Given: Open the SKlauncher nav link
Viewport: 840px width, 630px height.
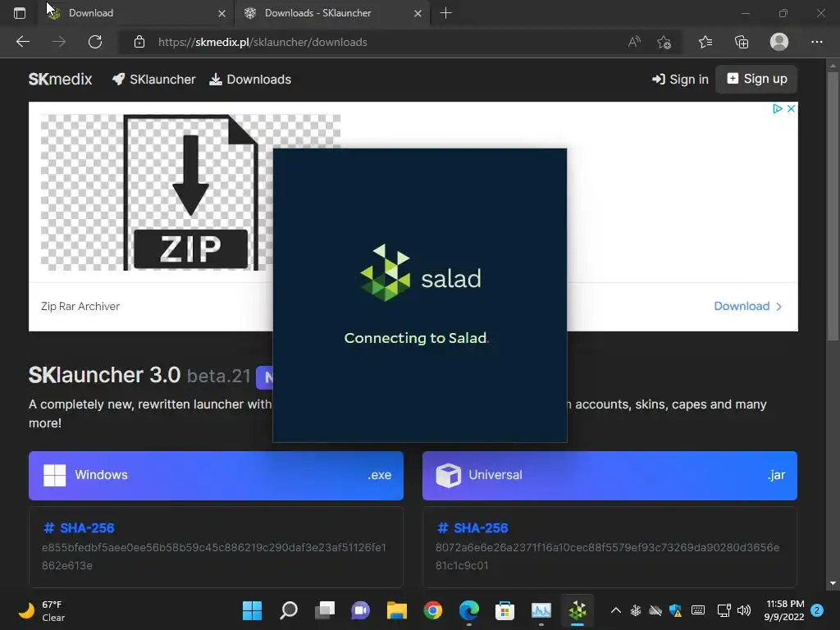Looking at the screenshot, I should click(153, 80).
